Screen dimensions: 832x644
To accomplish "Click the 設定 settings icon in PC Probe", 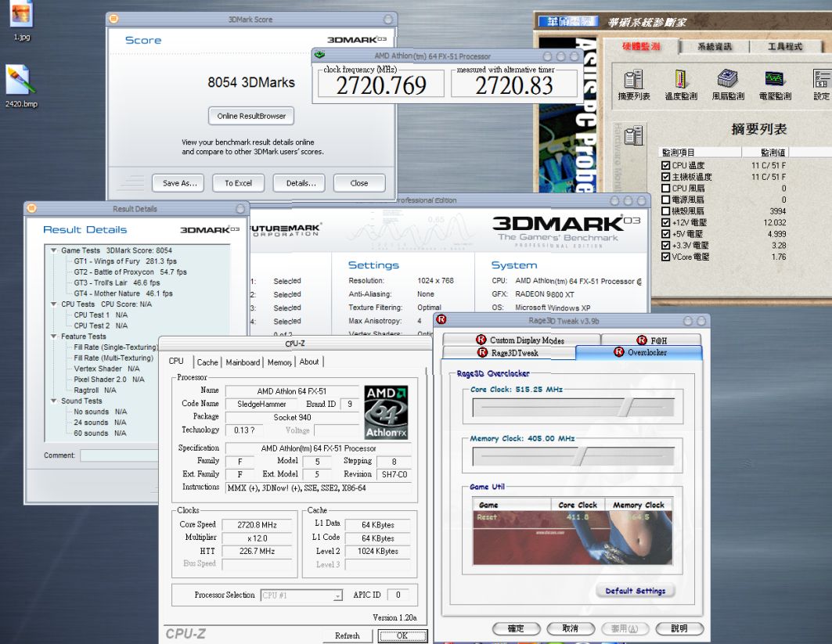I will pos(821,79).
